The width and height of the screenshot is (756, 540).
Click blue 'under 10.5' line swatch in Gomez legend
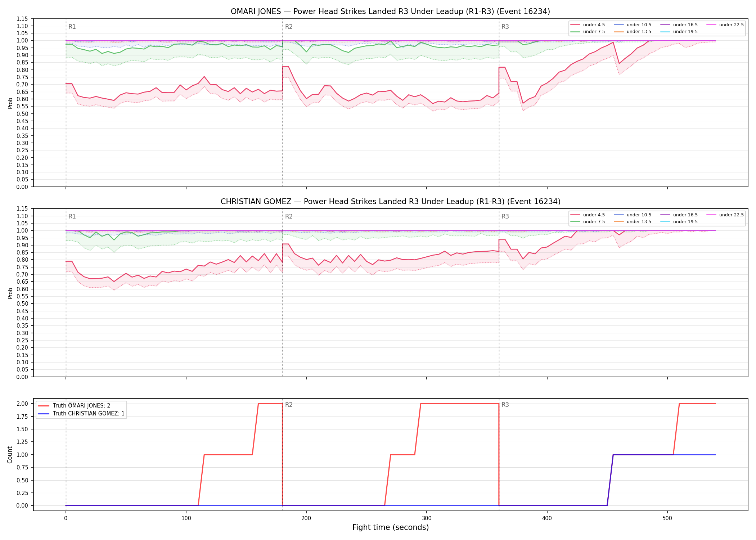pyautogui.click(x=619, y=215)
